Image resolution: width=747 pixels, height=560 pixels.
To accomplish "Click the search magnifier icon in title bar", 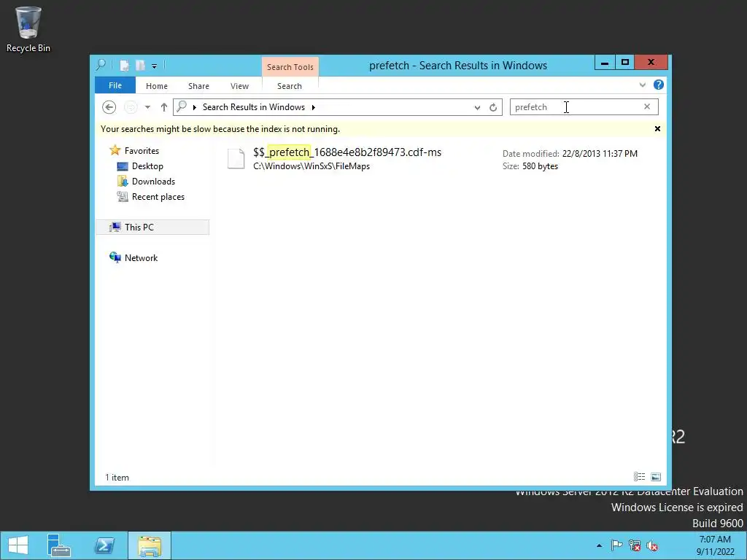I will pos(101,65).
